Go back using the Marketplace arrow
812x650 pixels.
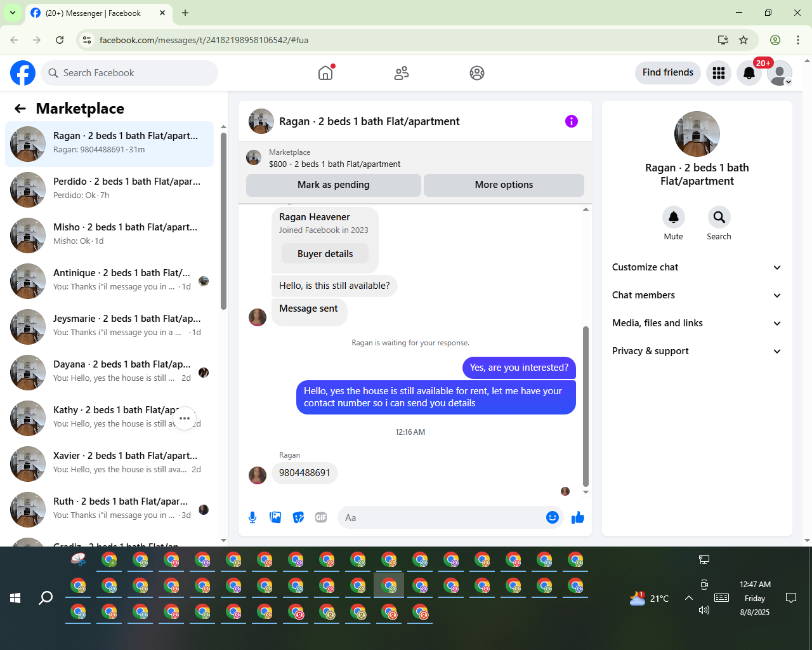pyautogui.click(x=20, y=109)
